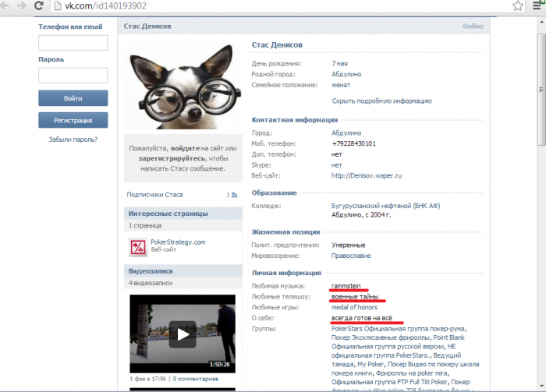The height and width of the screenshot is (392, 546).
Task: Click worldview Православие
Action: 351,256
